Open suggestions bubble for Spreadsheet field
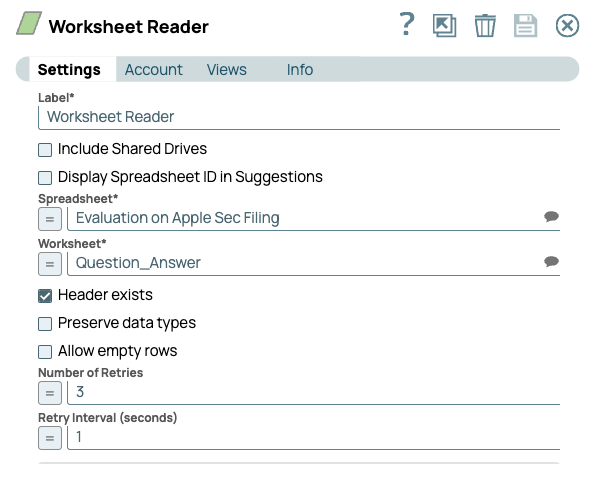 click(x=551, y=216)
